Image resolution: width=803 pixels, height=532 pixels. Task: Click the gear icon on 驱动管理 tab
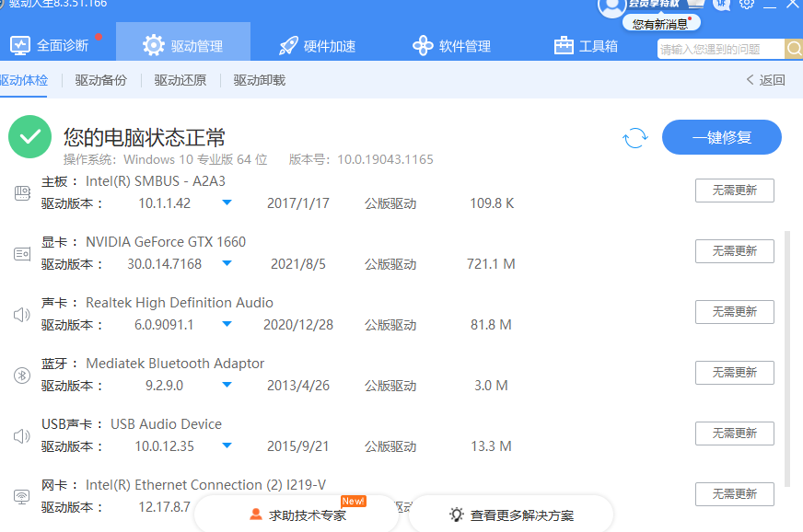pyautogui.click(x=154, y=46)
